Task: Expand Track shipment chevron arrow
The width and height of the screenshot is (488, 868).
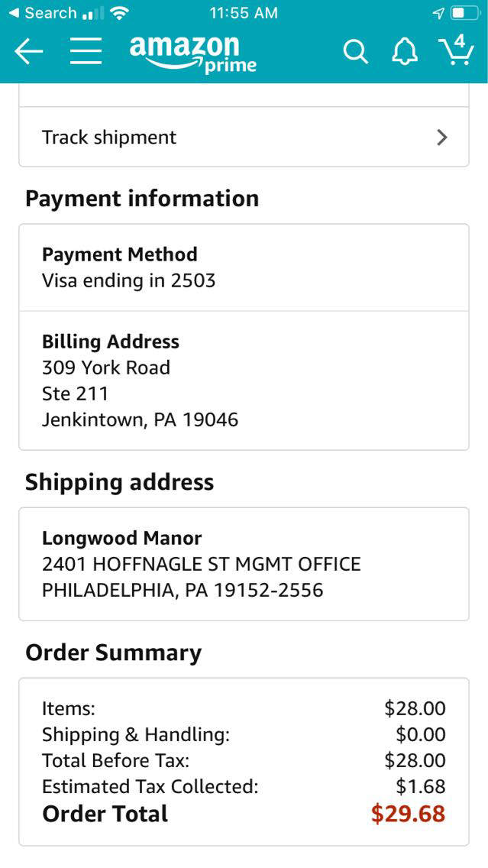Action: pos(441,138)
